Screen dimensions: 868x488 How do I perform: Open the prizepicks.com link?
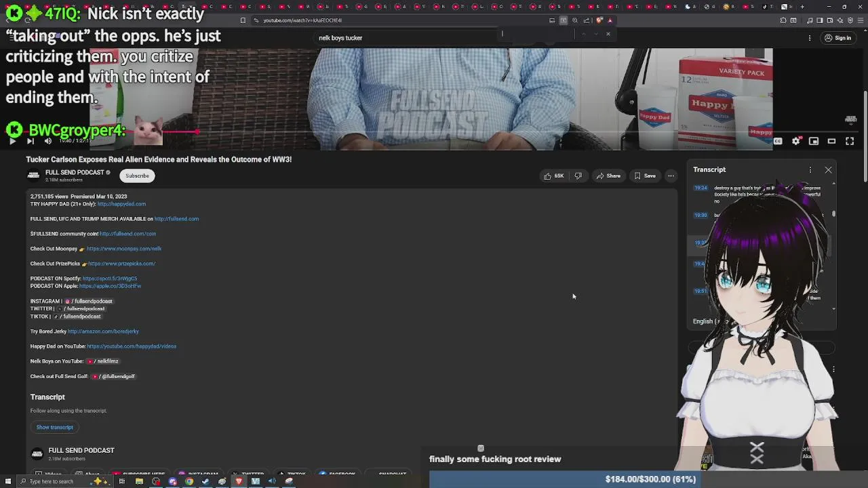pyautogui.click(x=121, y=264)
